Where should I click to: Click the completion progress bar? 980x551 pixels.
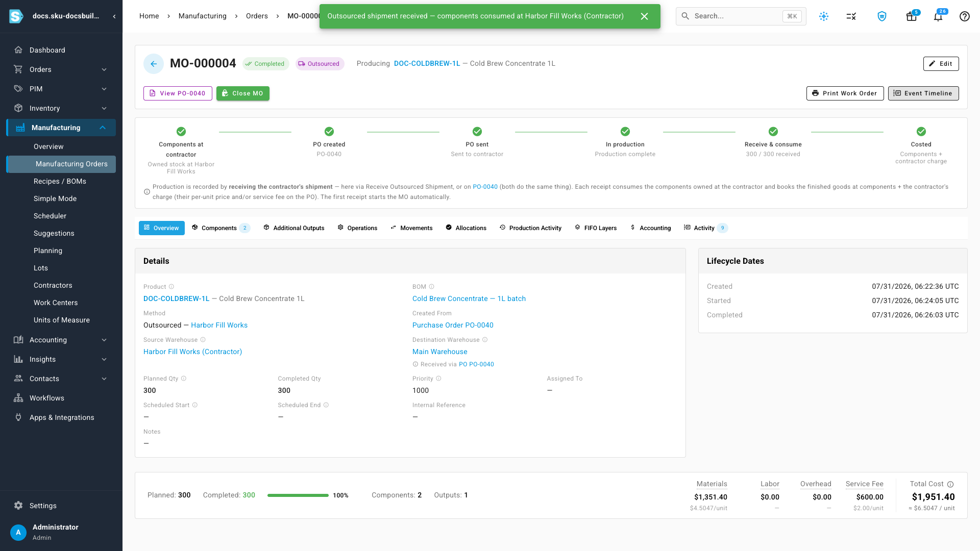click(x=298, y=495)
